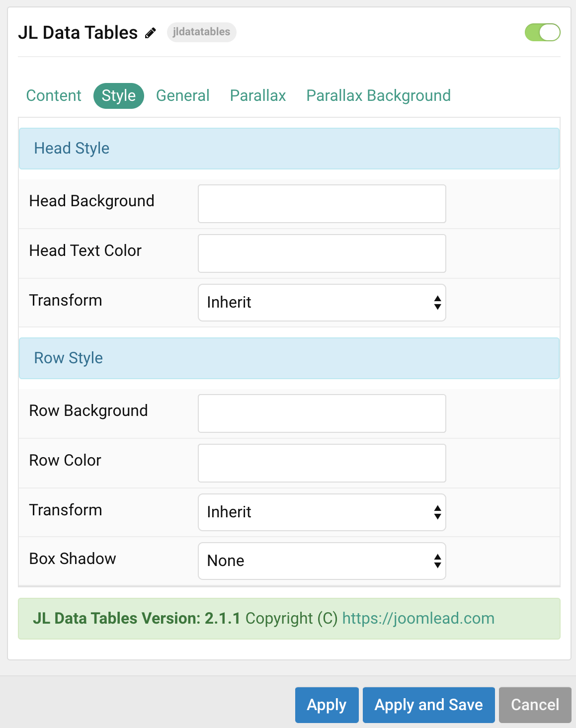576x728 pixels.
Task: Click the stepper arrows on Head Style Transform
Action: [436, 303]
